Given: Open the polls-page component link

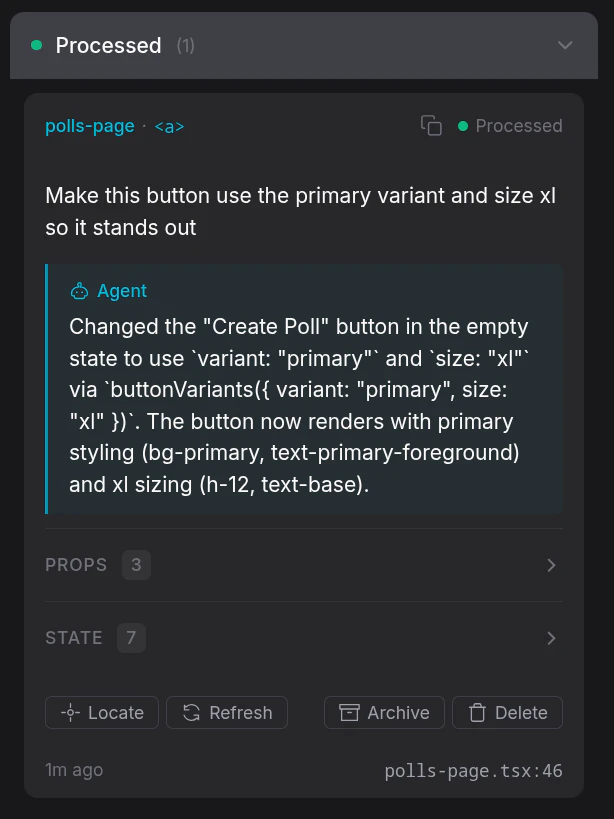Looking at the screenshot, I should [90, 126].
